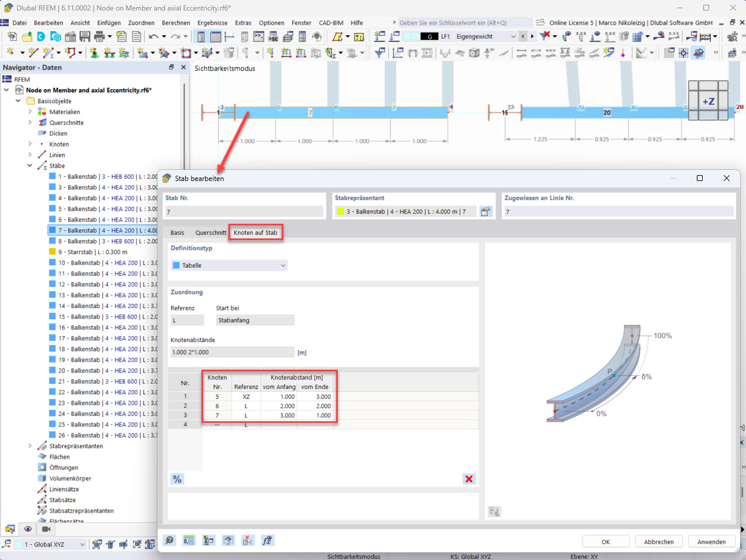Screen dimensions: 746x560
Task: Delete table row with the red X
Action: point(469,479)
